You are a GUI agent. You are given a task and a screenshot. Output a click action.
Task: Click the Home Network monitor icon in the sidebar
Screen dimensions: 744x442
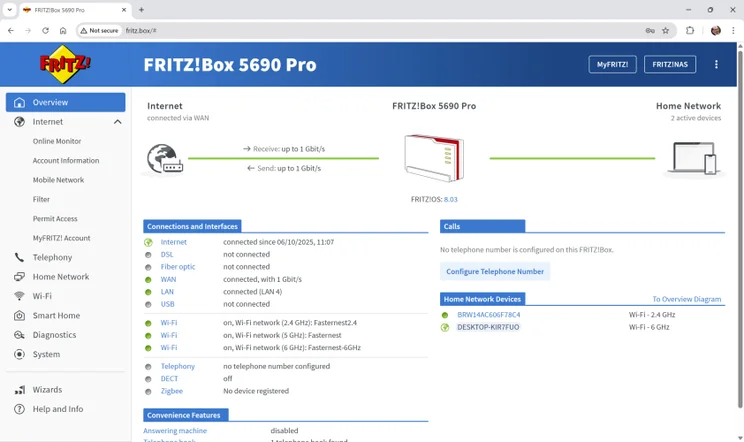pos(19,277)
